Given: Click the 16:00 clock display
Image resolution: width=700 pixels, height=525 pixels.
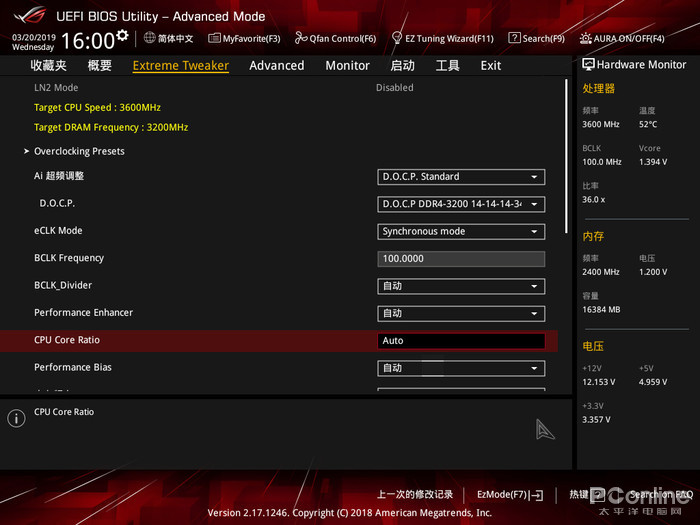Looking at the screenshot, I should (x=88, y=41).
